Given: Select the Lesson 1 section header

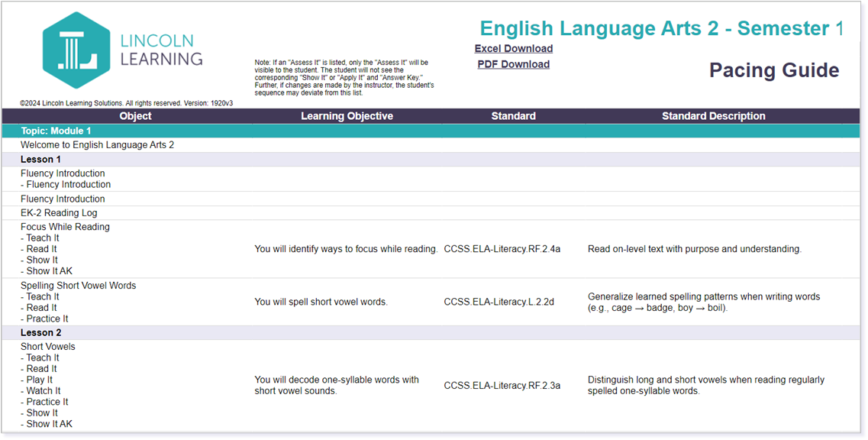Looking at the screenshot, I should pyautogui.click(x=41, y=160).
